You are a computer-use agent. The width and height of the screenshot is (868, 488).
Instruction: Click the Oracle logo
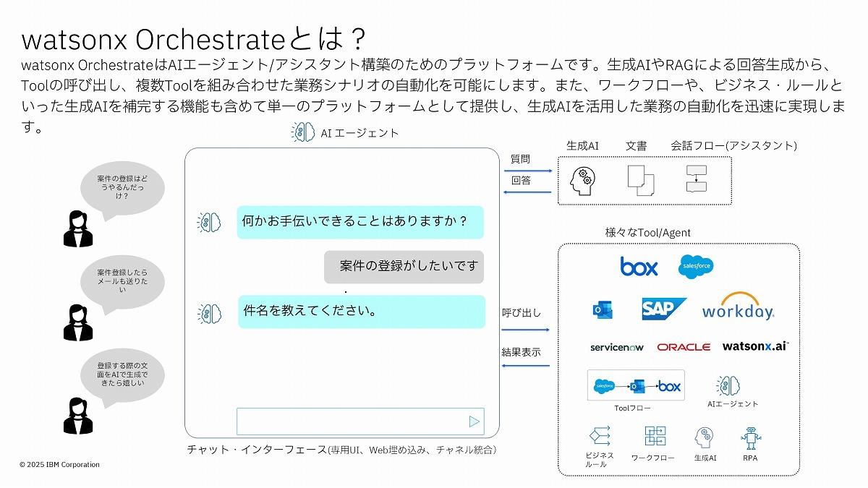[x=684, y=347]
